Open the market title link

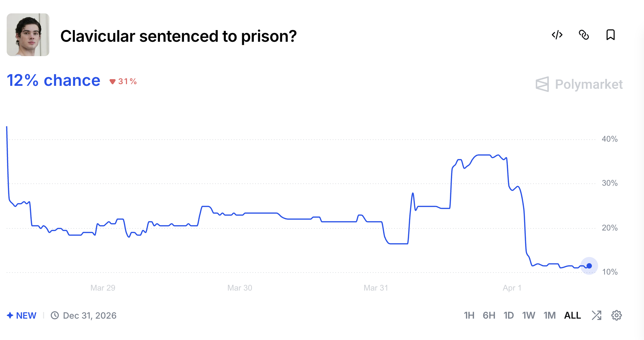tap(178, 36)
